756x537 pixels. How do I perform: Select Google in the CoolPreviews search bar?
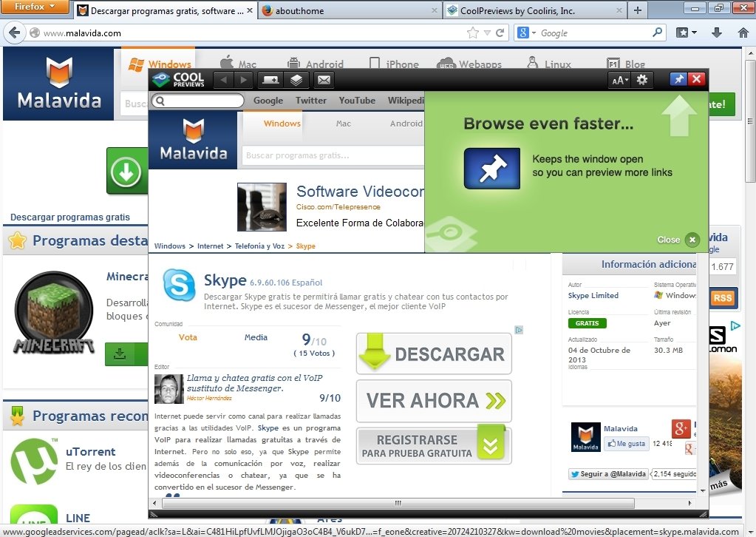268,101
